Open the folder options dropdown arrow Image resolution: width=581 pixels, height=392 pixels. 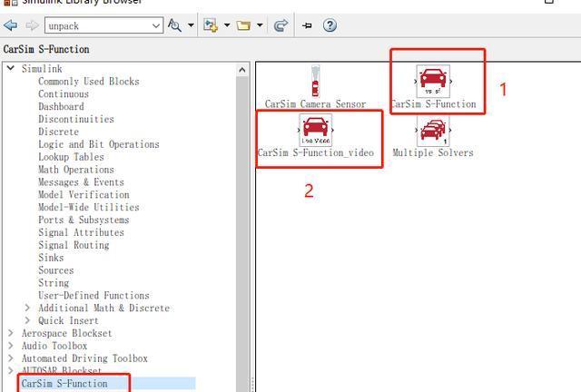(260, 25)
